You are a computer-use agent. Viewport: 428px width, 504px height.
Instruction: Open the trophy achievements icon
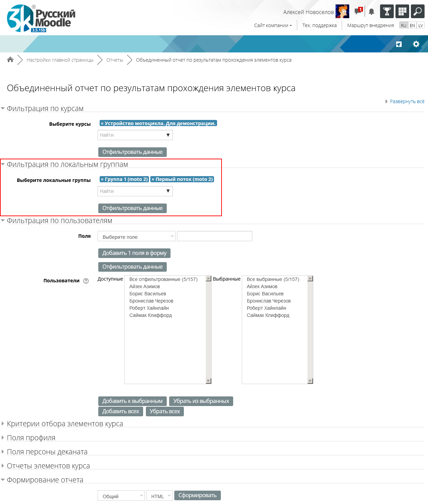[387, 11]
